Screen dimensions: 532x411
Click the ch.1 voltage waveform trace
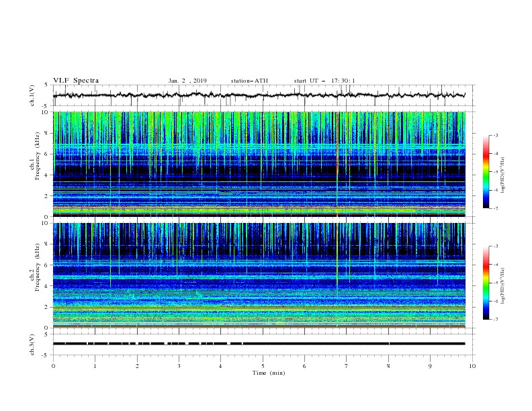(259, 95)
